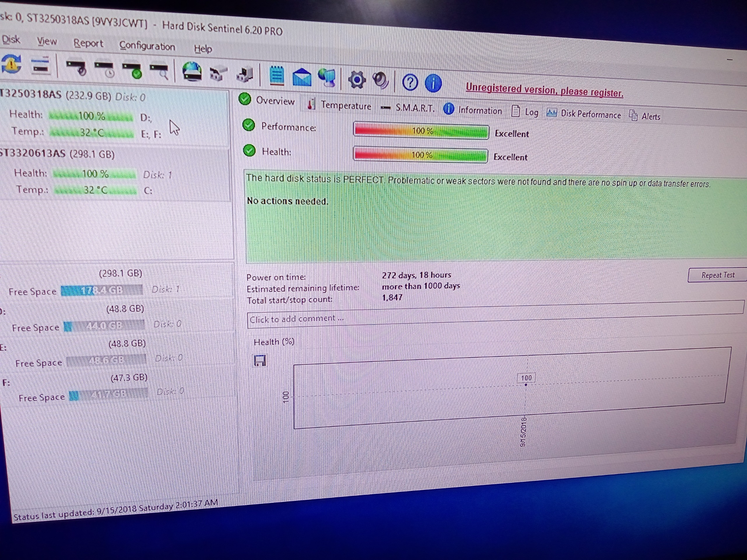Click the Performance 100% bar
Screen dimensions: 747x560
tap(421, 131)
